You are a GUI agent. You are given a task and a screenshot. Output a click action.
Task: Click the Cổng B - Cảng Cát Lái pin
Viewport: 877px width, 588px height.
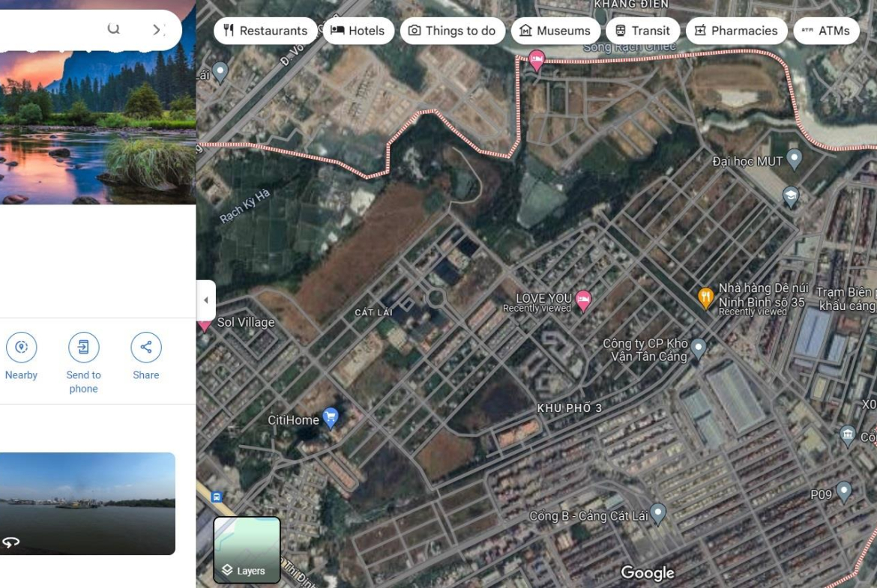point(658,512)
